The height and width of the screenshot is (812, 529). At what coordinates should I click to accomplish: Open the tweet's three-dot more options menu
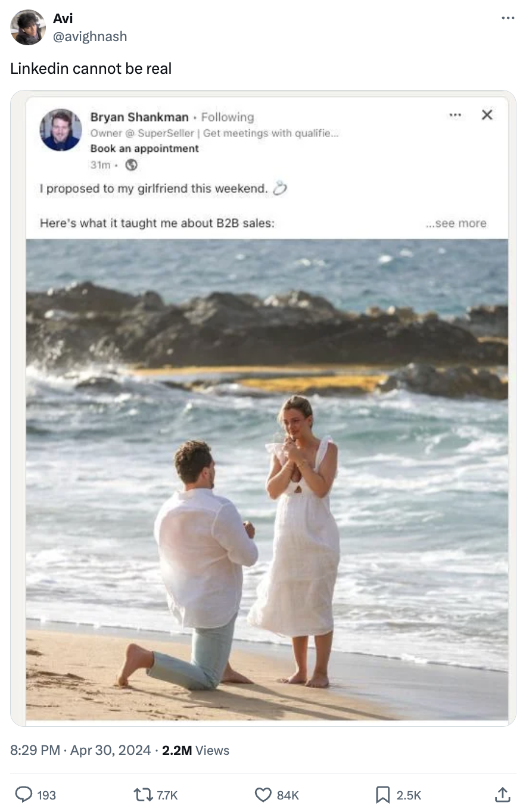click(x=508, y=18)
